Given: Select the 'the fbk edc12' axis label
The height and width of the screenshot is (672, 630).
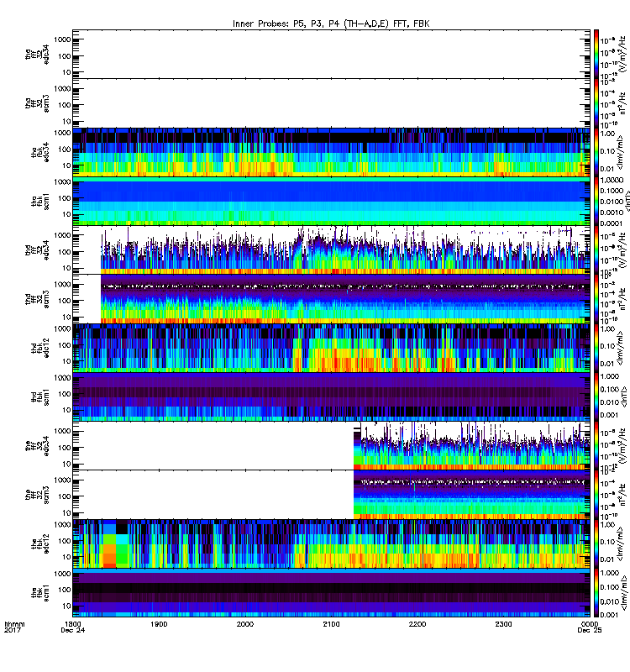Looking at the screenshot, I should tap(40, 543).
